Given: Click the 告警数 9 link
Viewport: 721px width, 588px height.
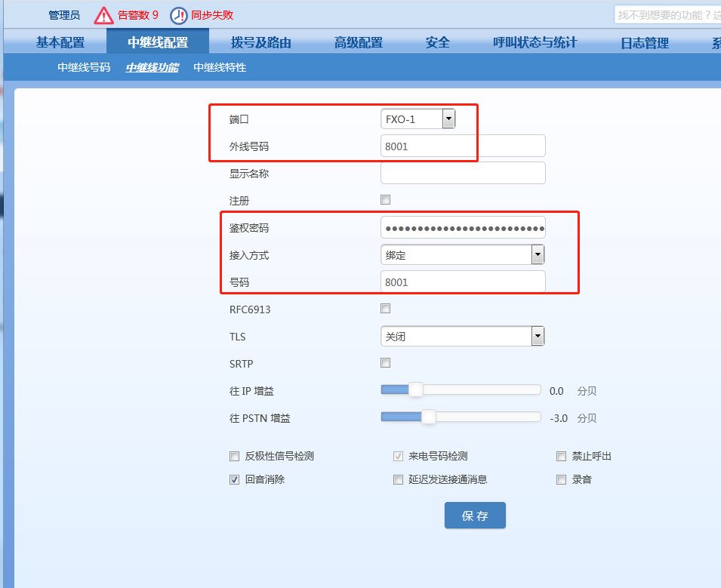Looking at the screenshot, I should [x=138, y=15].
